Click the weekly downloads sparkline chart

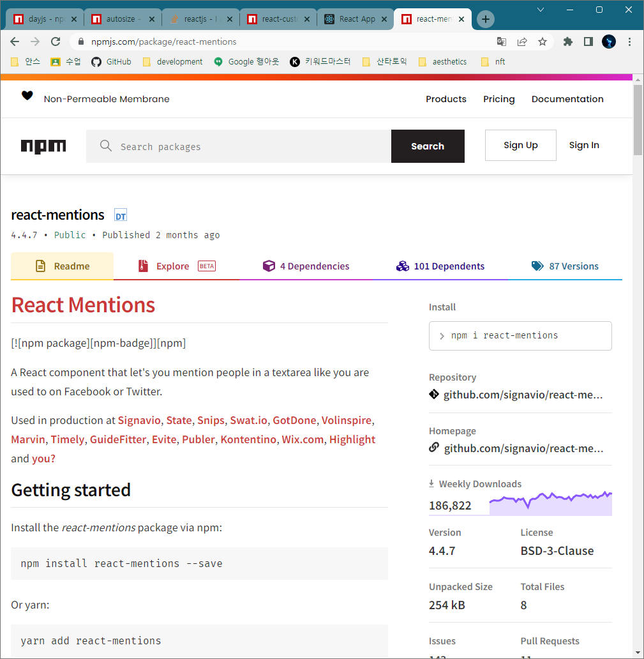point(551,503)
